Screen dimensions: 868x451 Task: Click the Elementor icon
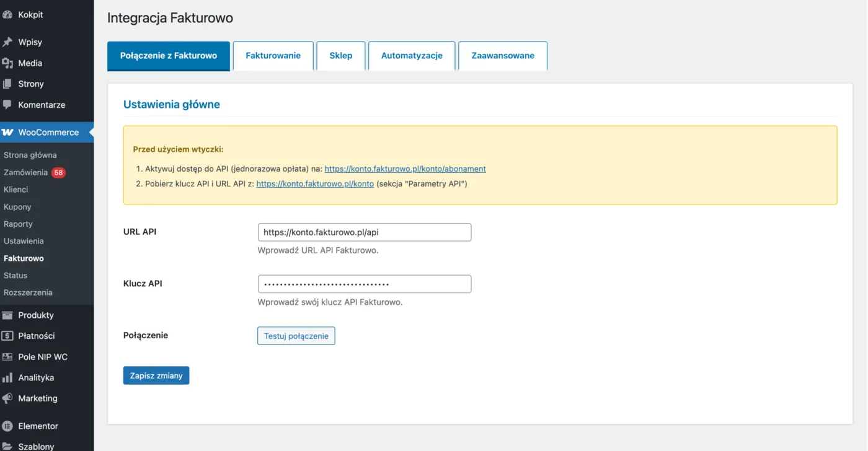pyautogui.click(x=7, y=426)
